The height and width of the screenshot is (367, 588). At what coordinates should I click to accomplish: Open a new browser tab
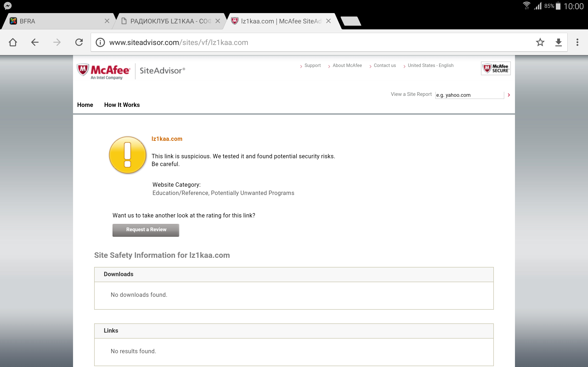(351, 21)
